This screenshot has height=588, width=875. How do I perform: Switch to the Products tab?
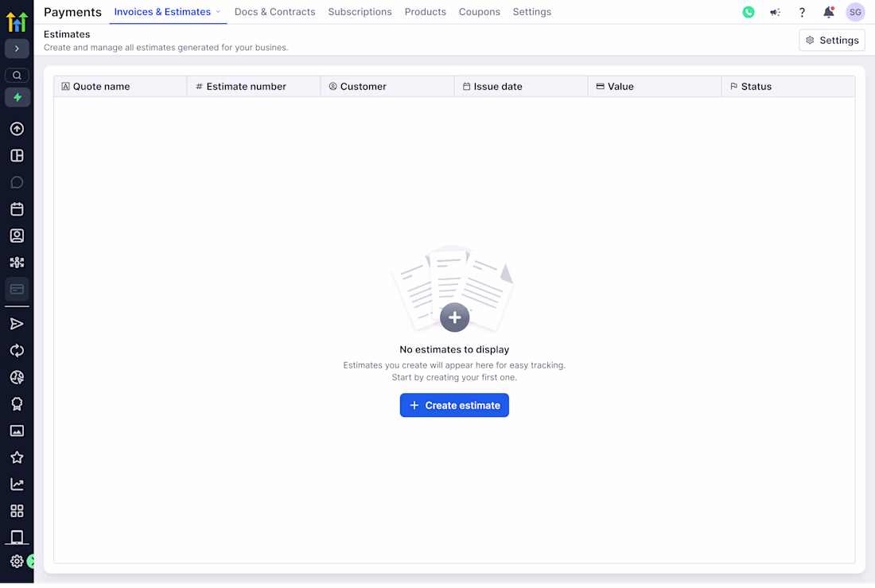(427, 12)
